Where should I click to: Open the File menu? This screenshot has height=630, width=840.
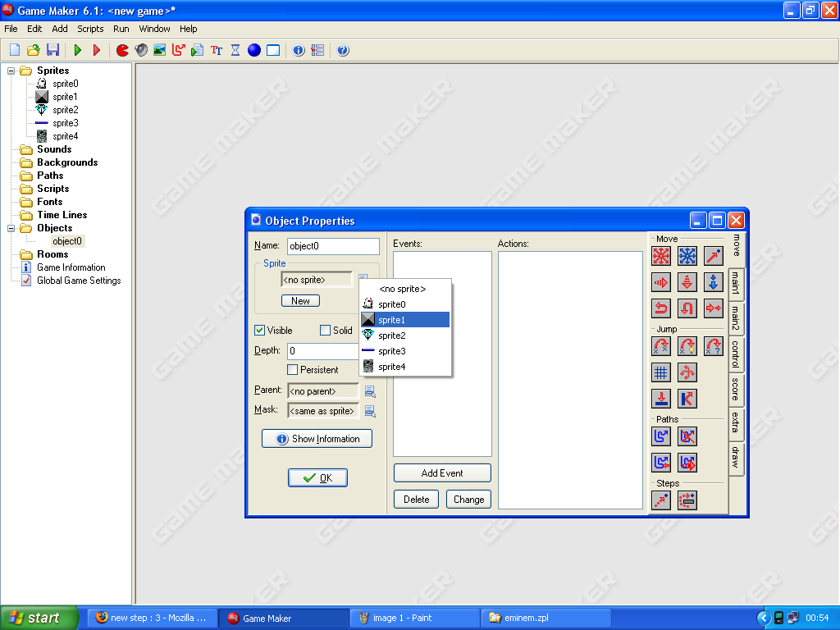[11, 29]
